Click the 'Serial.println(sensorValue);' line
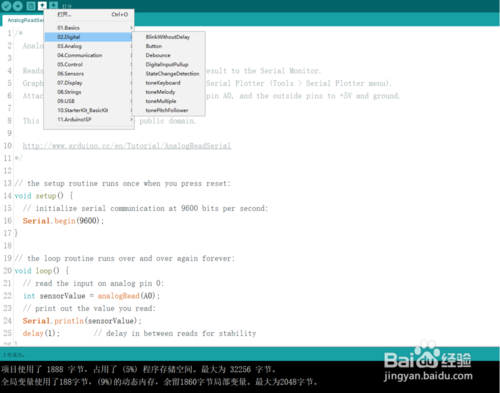500x393 pixels. pyautogui.click(x=82, y=321)
